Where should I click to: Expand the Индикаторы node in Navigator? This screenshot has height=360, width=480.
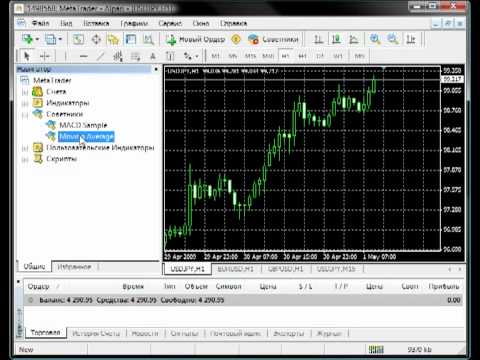coord(25,104)
